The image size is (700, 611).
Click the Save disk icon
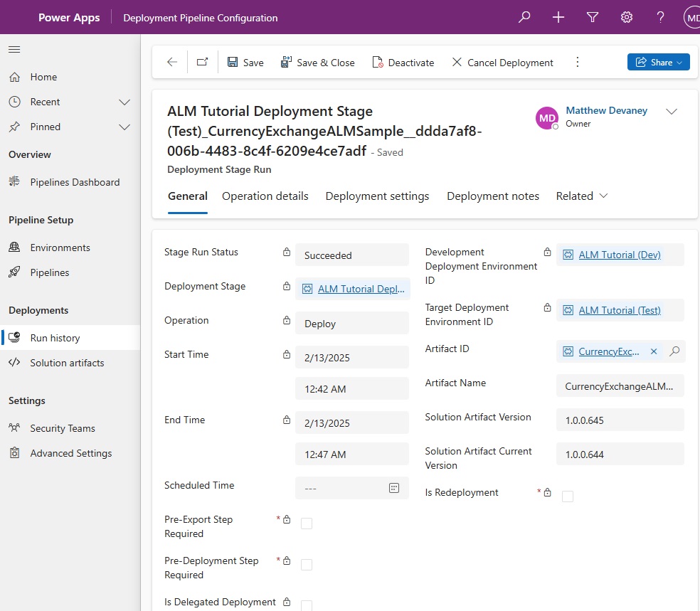[x=233, y=62]
